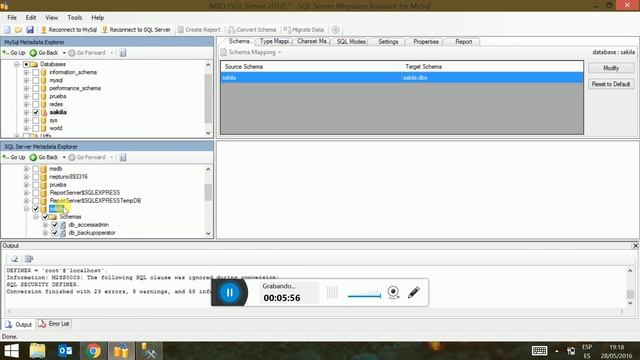Click the New Project toolbar icon
Screen dimensions: 640x360
coord(7,30)
